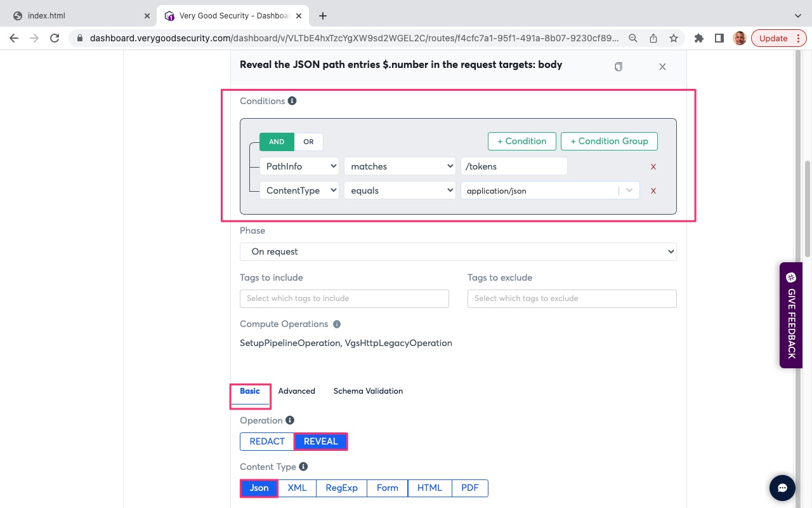
Task: Open the profile avatar menu
Action: [x=739, y=38]
